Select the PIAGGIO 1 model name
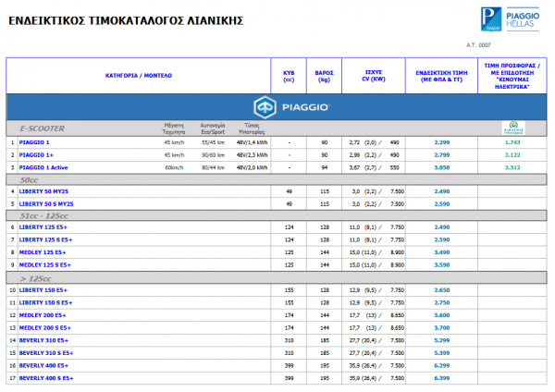 (34, 142)
